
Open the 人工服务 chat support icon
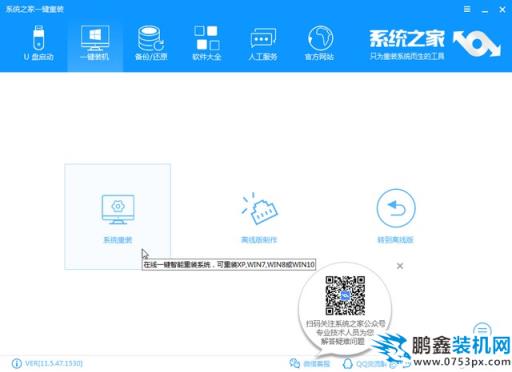(263, 43)
